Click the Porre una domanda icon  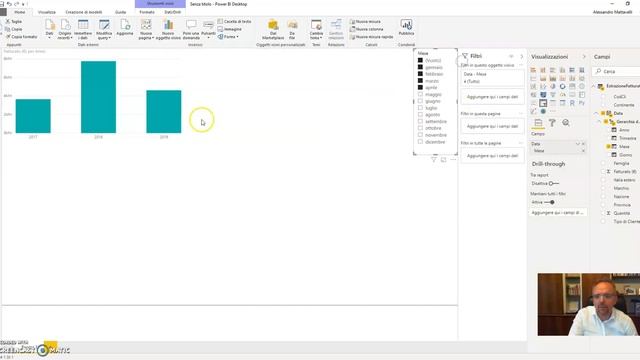[191, 24]
